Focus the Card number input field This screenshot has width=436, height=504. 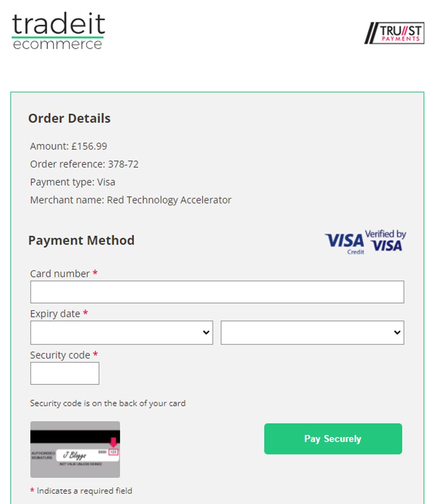217,292
